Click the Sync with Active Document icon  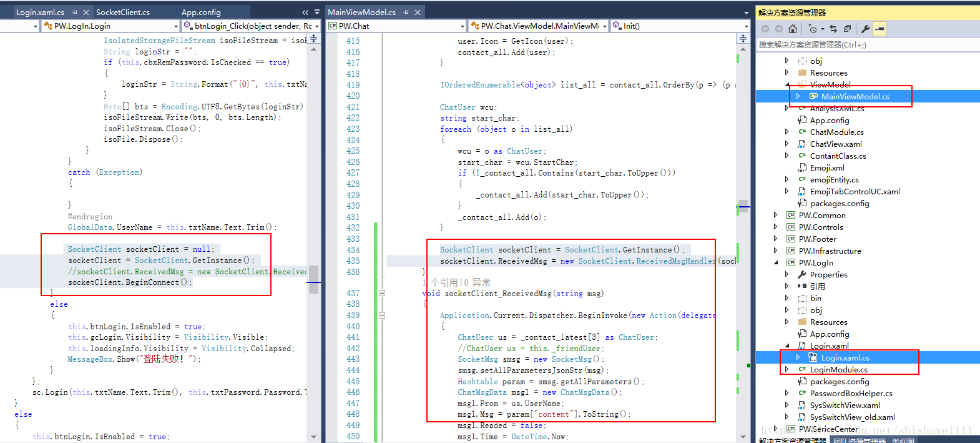tap(833, 29)
